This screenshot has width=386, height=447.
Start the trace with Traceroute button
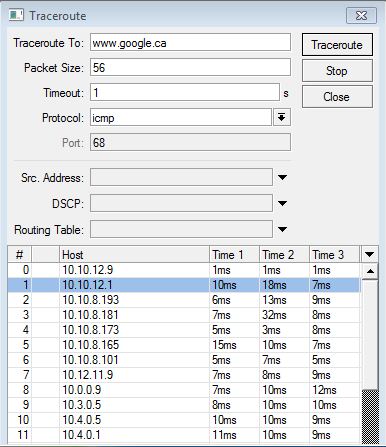click(337, 44)
